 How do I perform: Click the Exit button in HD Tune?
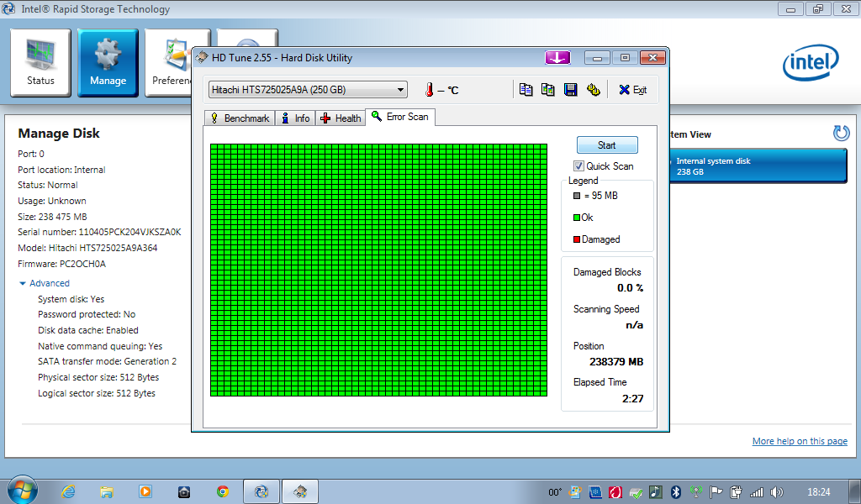click(632, 89)
